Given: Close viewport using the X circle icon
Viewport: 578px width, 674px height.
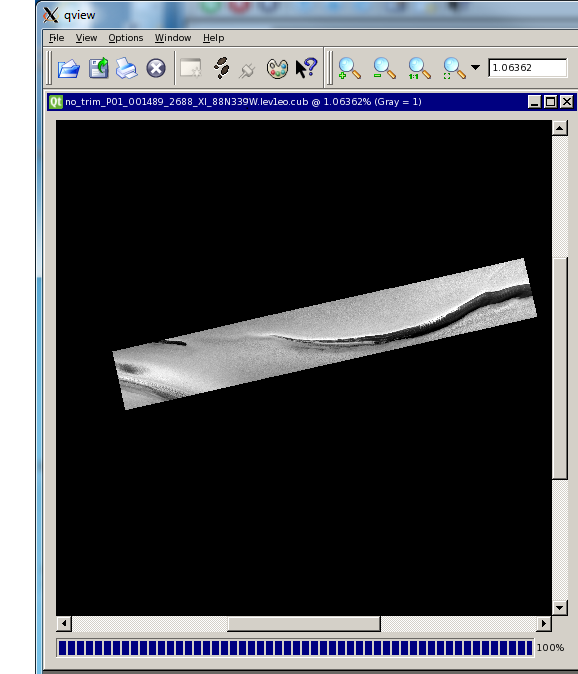Looking at the screenshot, I should coord(156,68).
